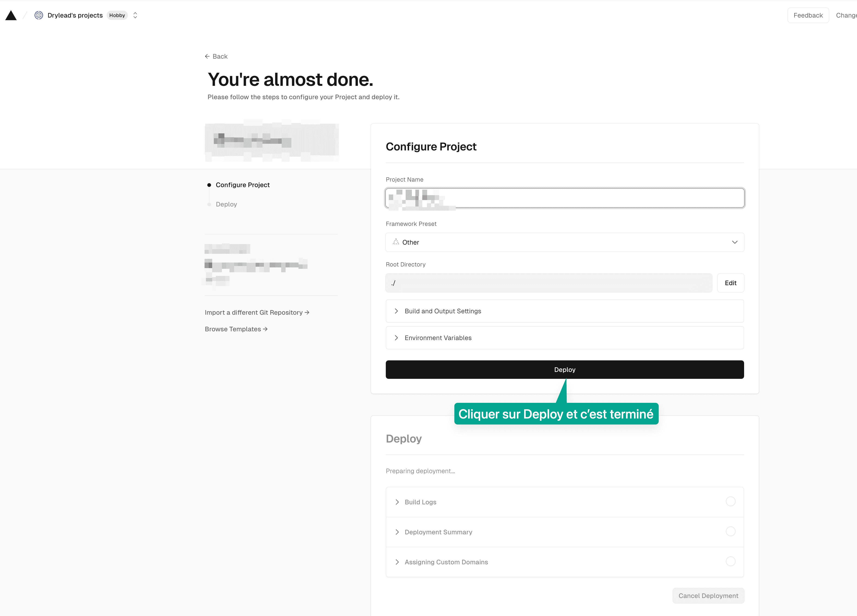Click the Root Directory label
Viewport: 857px width, 616px height.
point(405,264)
